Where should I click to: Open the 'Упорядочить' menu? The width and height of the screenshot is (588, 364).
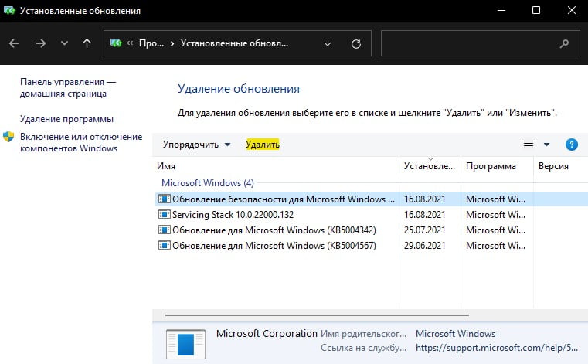pyautogui.click(x=196, y=145)
